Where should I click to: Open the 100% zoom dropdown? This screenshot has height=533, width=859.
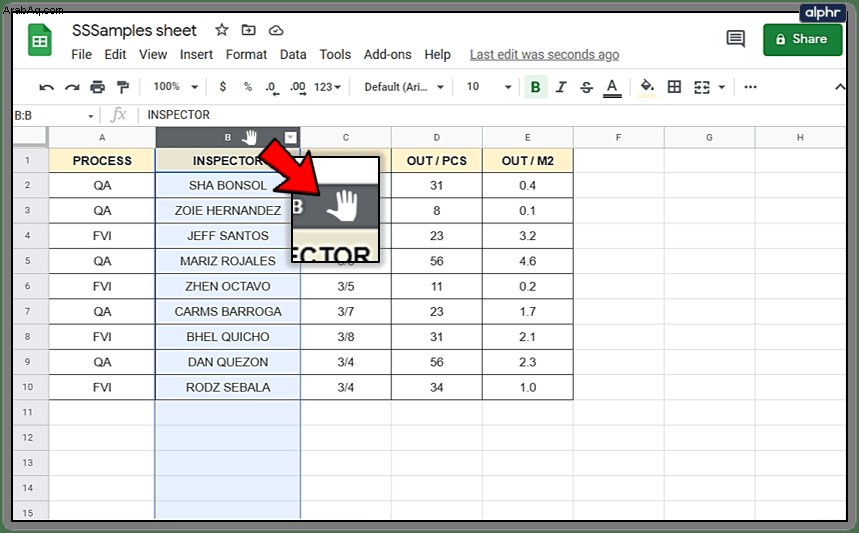(x=175, y=87)
